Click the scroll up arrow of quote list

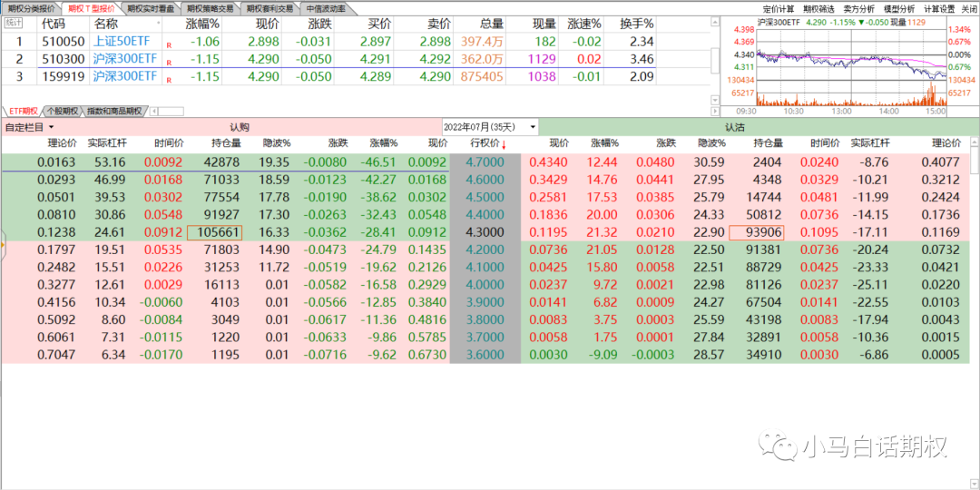(715, 21)
